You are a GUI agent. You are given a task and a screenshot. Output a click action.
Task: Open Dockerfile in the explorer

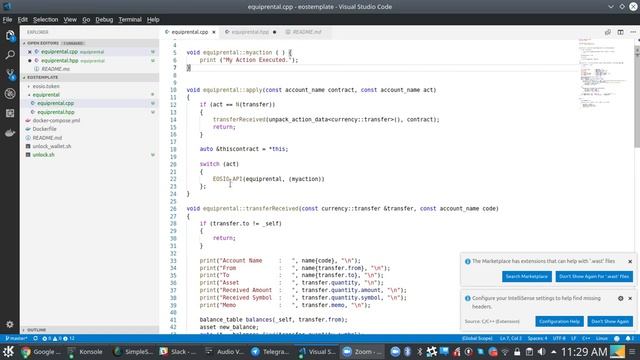pos(44,129)
